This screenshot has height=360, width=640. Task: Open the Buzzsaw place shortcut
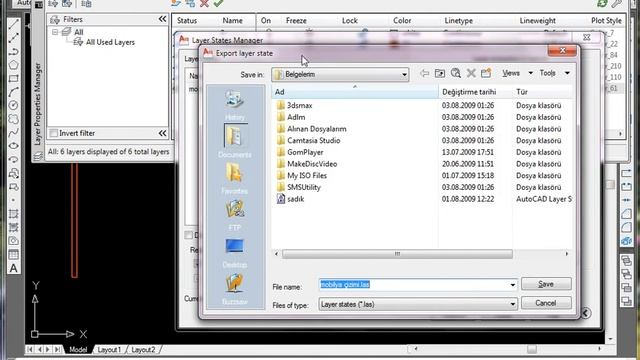(x=235, y=289)
